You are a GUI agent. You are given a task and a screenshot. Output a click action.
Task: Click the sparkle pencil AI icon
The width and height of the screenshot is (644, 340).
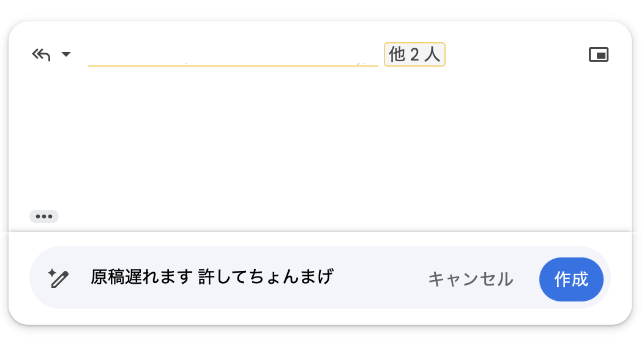tap(59, 279)
